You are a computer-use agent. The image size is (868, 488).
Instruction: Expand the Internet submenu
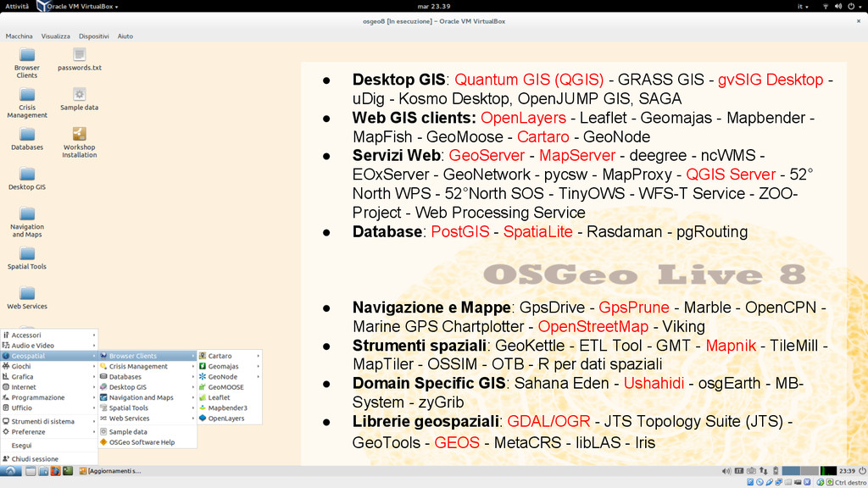click(x=49, y=387)
